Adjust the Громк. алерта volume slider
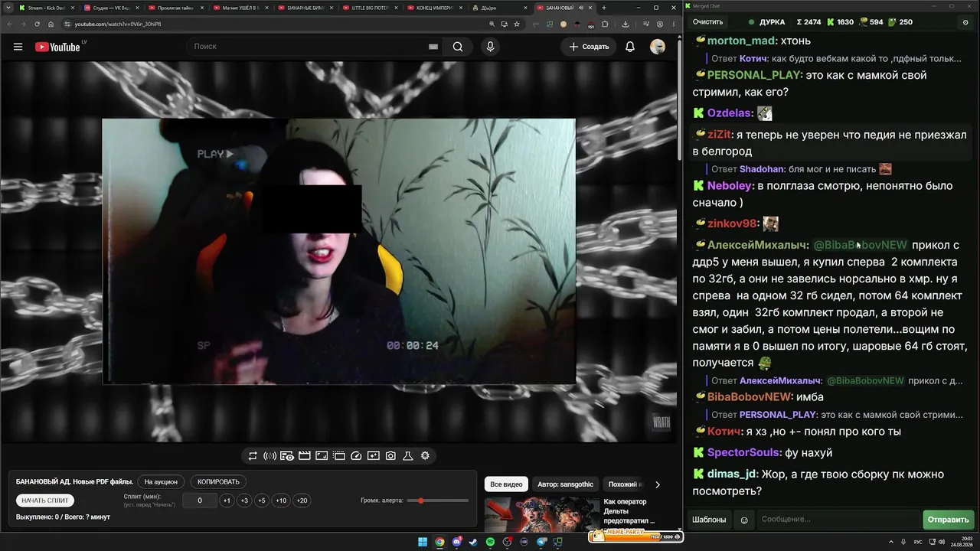Viewport: 980px width, 551px height. [438, 500]
